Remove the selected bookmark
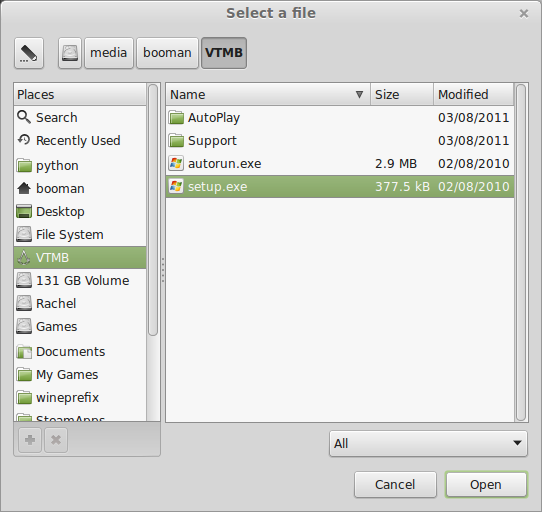542x512 pixels. click(x=56, y=440)
